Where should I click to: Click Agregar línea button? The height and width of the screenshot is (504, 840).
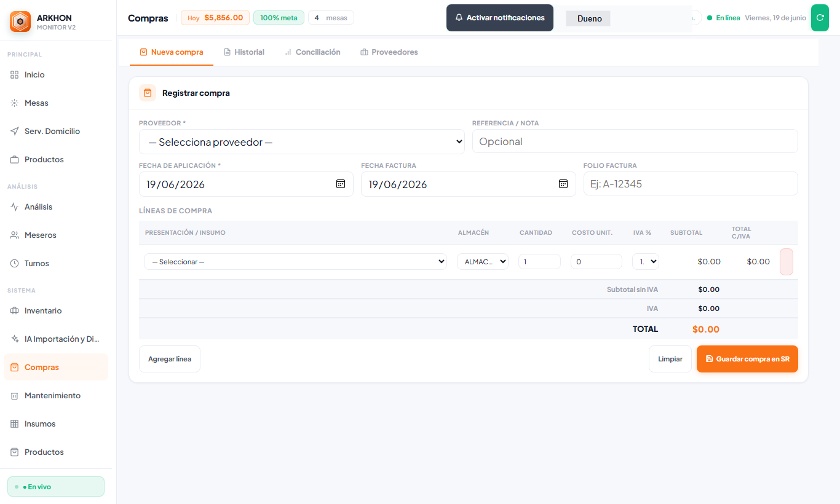point(170,359)
